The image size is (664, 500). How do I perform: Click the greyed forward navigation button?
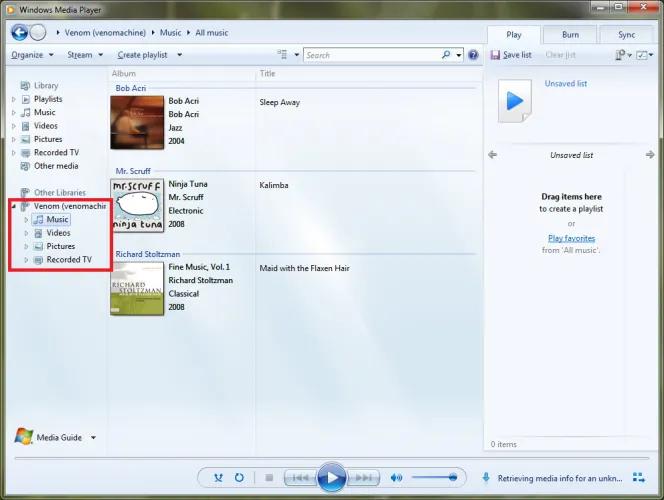click(x=38, y=32)
